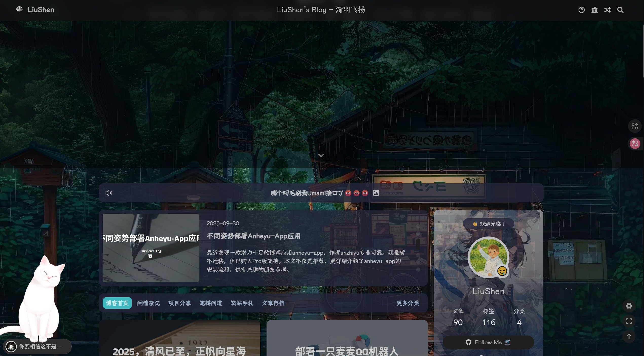This screenshot has width=644, height=356.
Task: Click the back-to-top arrow icon
Action: click(629, 337)
